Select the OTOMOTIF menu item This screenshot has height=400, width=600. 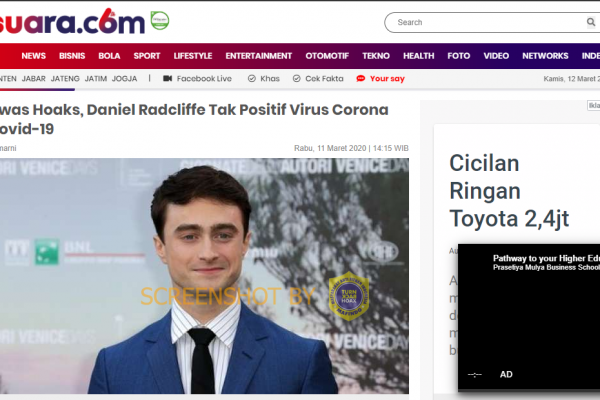(327, 56)
